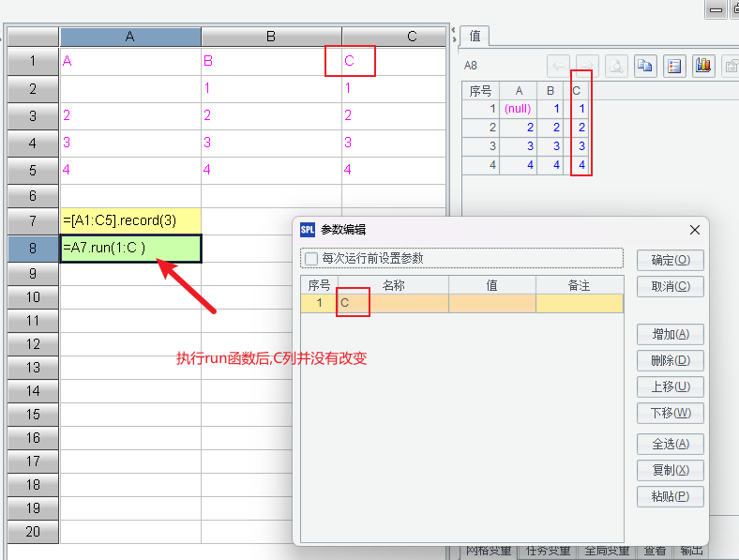739x560 pixels.
Task: Click the copy data icon in value panel
Action: click(645, 66)
